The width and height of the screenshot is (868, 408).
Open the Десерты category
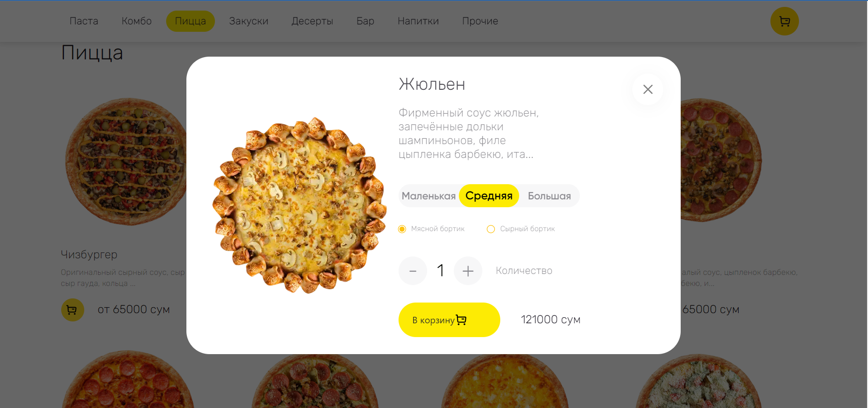point(312,21)
